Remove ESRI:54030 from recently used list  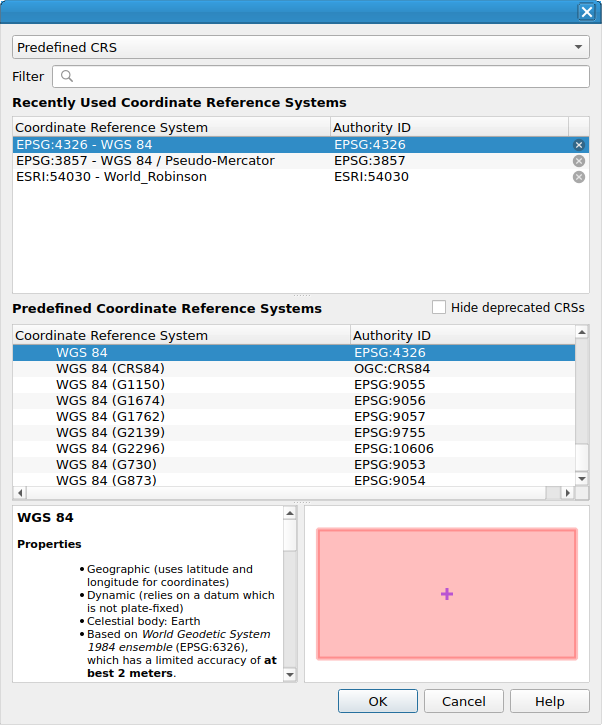(578, 177)
